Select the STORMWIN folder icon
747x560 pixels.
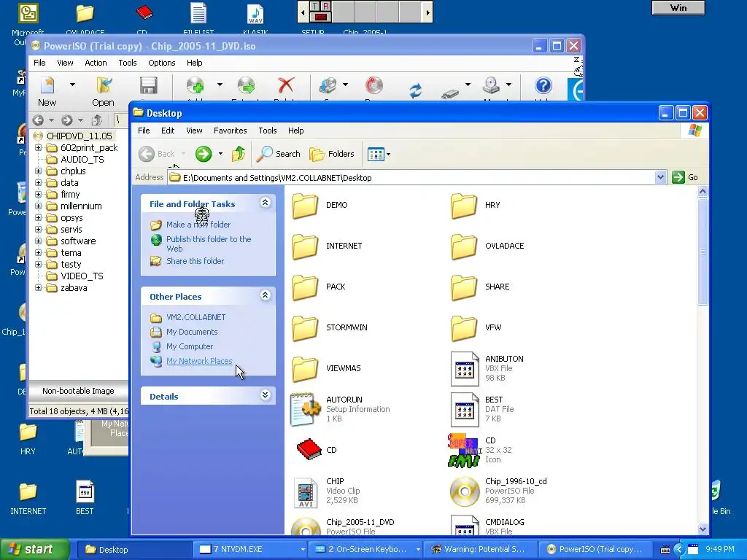pos(305,327)
